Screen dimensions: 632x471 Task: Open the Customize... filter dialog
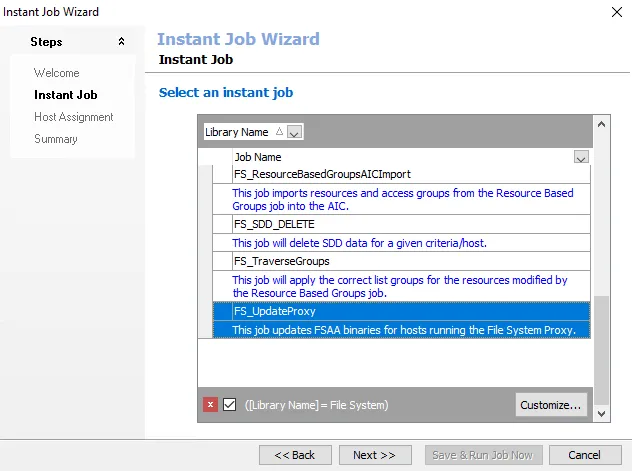(x=551, y=405)
